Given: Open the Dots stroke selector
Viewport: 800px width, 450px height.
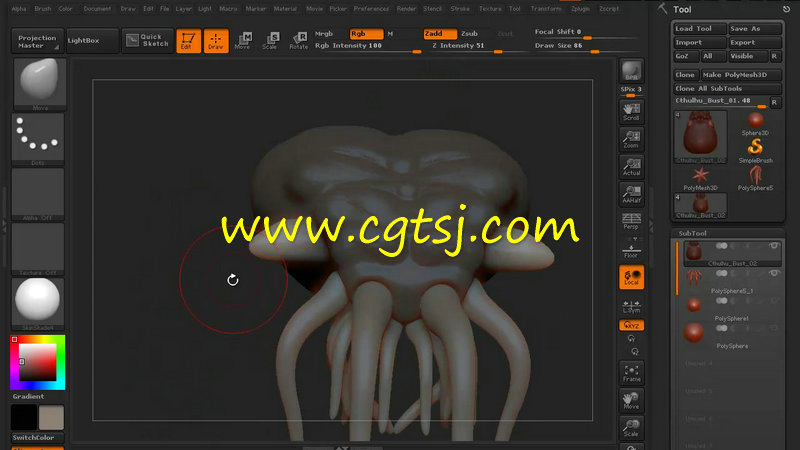Looking at the screenshot, I should click(38, 139).
